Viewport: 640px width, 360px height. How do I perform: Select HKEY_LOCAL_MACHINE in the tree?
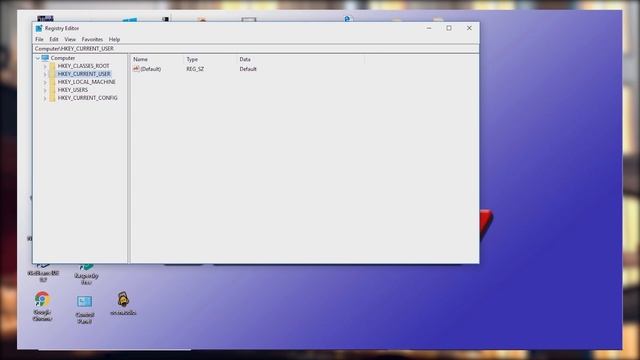[x=87, y=82]
